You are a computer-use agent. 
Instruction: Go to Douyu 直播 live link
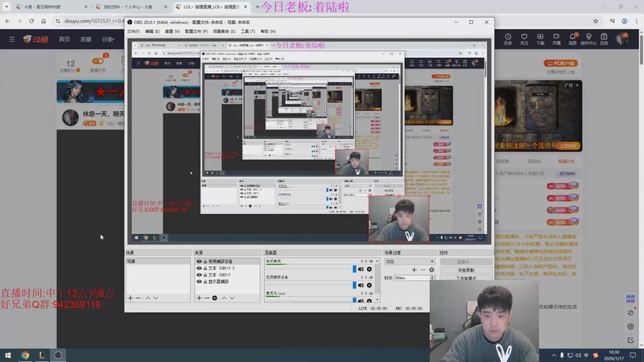coord(86,39)
